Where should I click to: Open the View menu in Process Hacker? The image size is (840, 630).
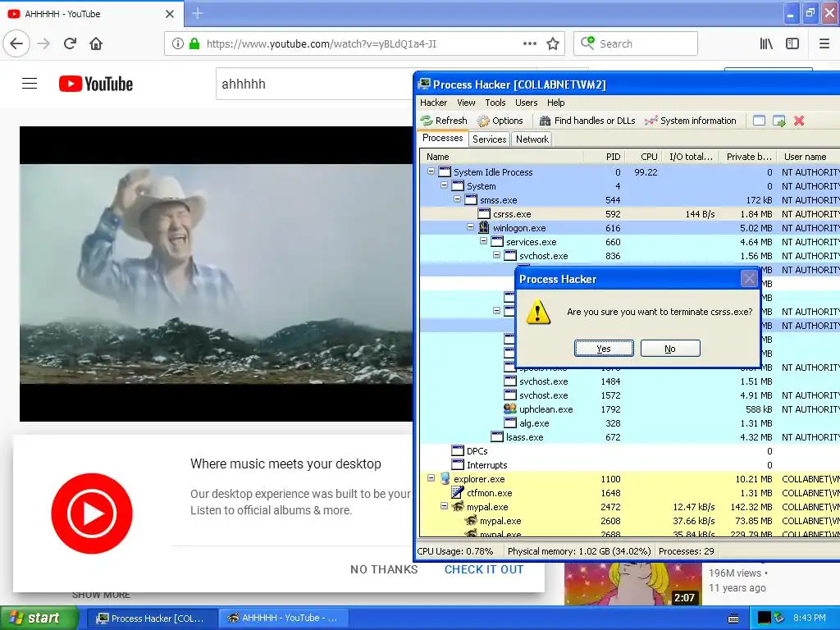coord(466,103)
